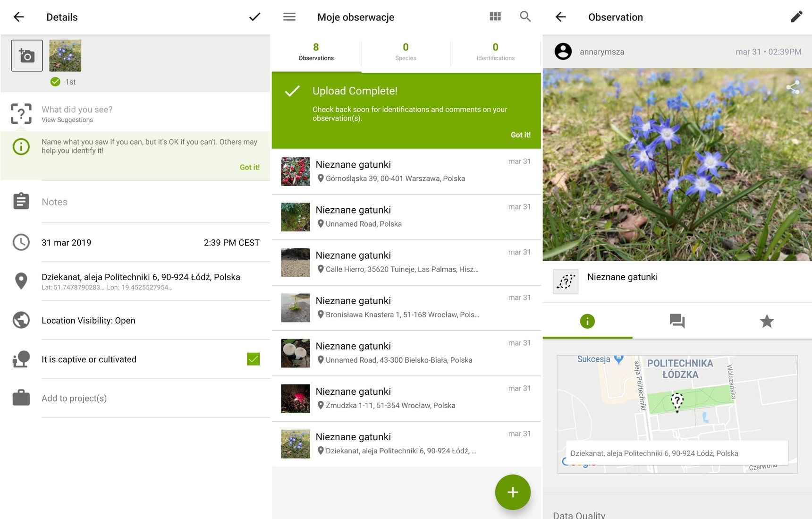Open the Warszawa Górnośląska observation thumbnail
The width and height of the screenshot is (812, 519).
[296, 171]
